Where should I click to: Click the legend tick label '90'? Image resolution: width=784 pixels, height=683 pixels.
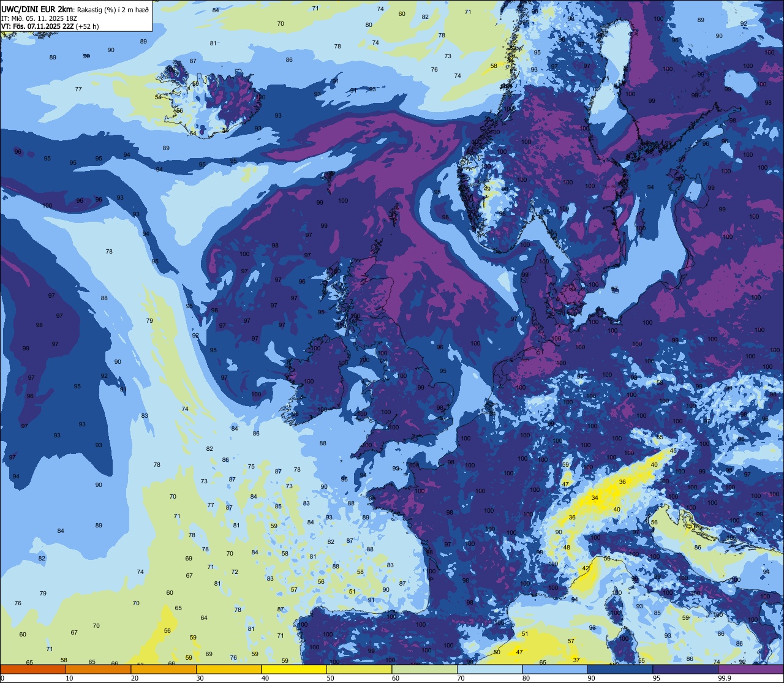click(591, 677)
